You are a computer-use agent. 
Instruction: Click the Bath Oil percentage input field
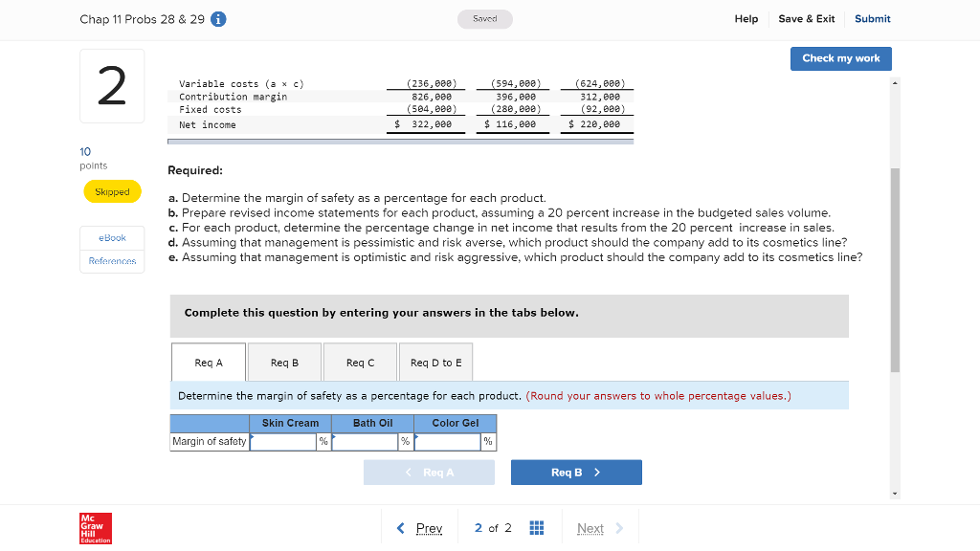[x=365, y=441]
